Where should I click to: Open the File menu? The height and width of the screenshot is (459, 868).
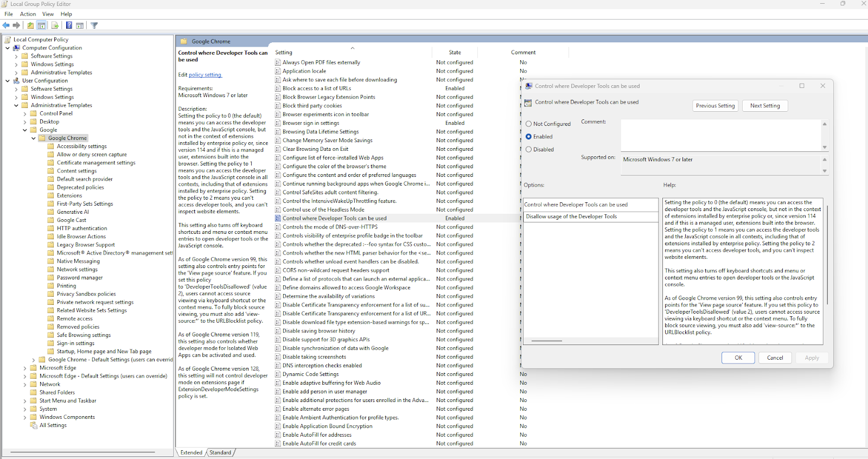point(9,14)
